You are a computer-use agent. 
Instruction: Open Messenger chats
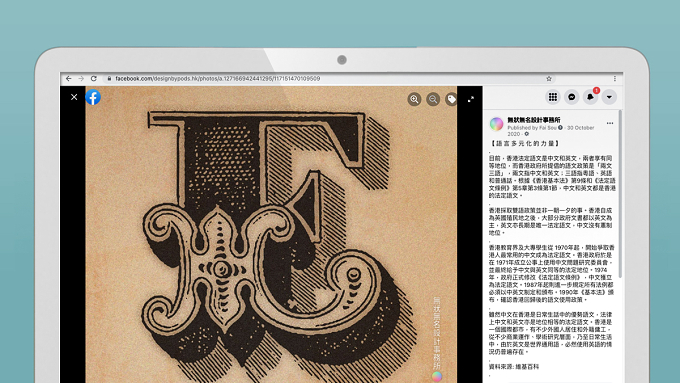[572, 97]
